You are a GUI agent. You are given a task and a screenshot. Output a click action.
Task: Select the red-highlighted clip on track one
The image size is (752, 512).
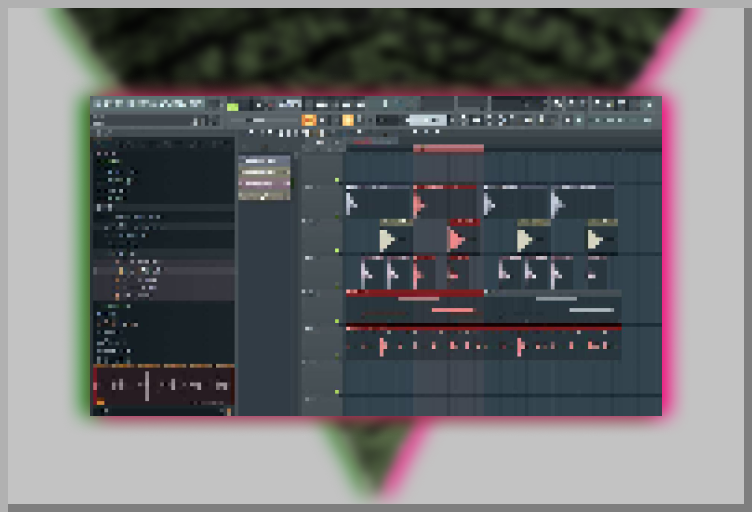click(446, 203)
